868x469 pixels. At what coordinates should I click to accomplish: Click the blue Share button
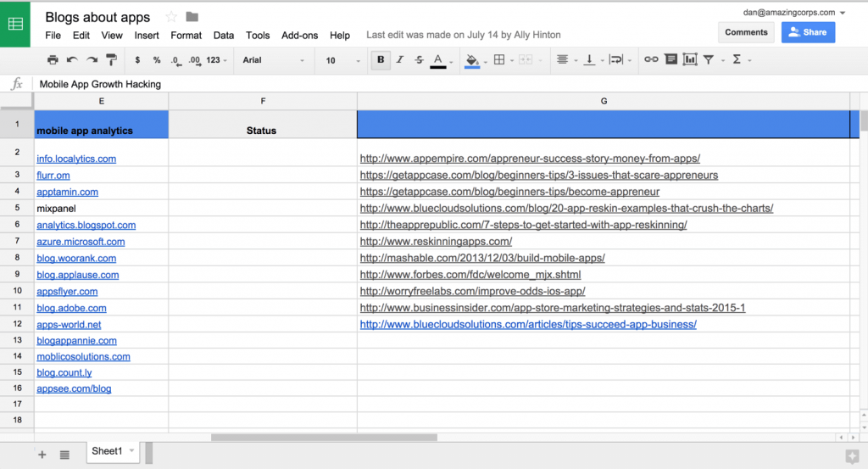(808, 32)
